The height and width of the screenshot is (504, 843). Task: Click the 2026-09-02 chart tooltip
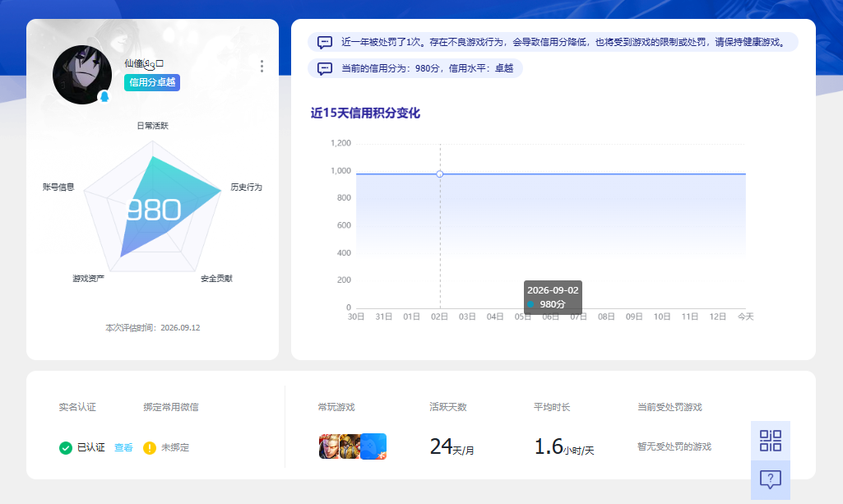point(553,297)
